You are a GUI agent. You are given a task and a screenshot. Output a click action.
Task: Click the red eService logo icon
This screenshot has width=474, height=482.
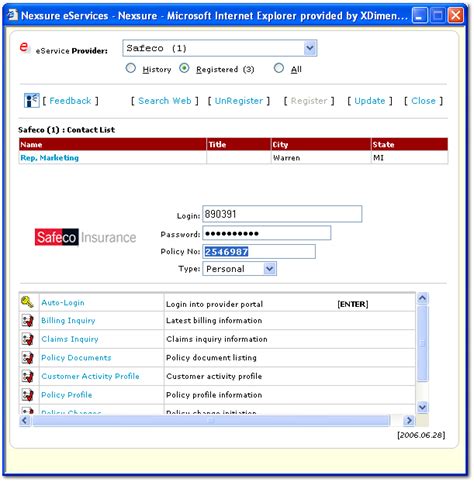point(24,47)
